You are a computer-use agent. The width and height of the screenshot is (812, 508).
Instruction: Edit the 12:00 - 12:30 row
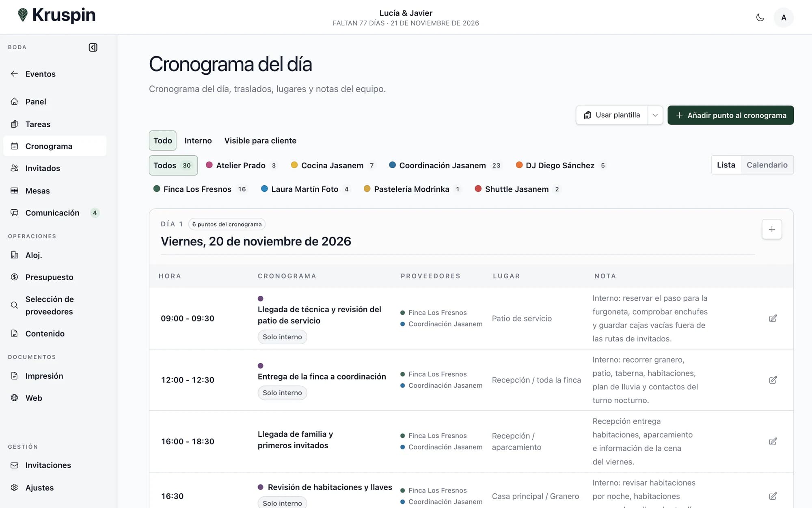[x=773, y=380]
